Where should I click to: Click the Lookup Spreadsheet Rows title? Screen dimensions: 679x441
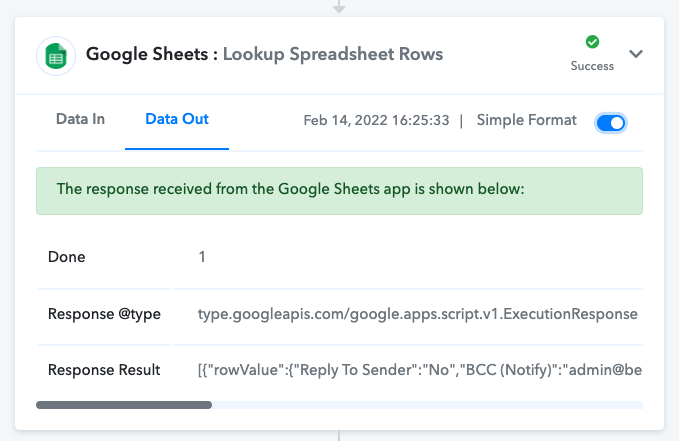[333, 54]
